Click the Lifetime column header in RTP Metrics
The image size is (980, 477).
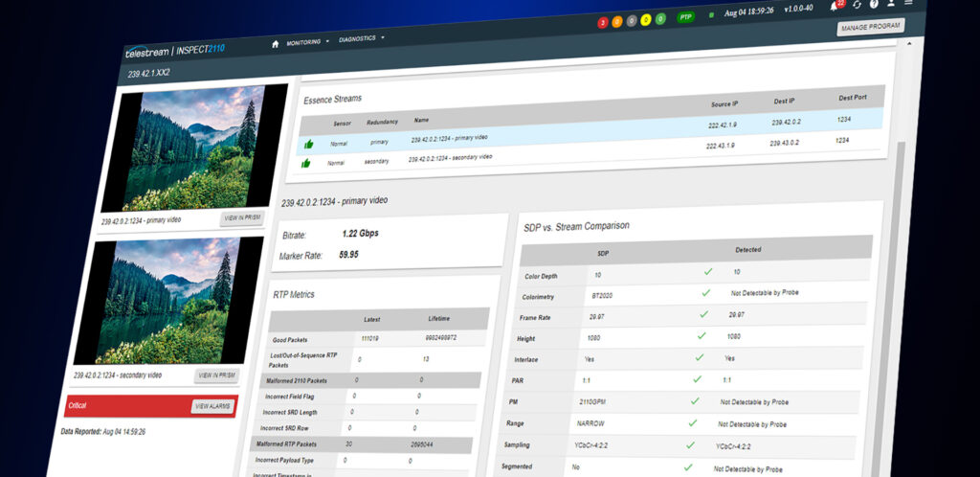coord(438,318)
